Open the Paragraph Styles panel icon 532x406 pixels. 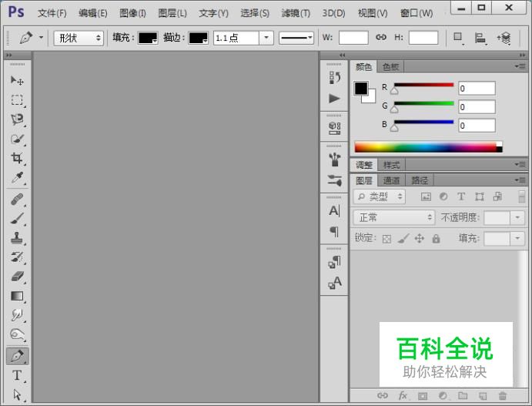[x=335, y=262]
